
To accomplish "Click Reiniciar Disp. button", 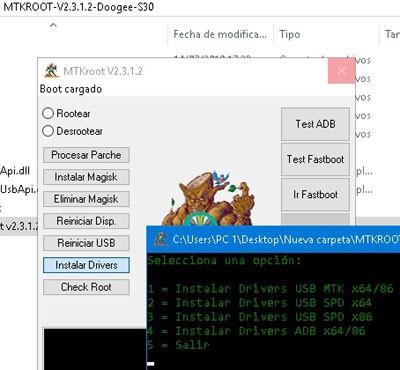I will point(86,221).
